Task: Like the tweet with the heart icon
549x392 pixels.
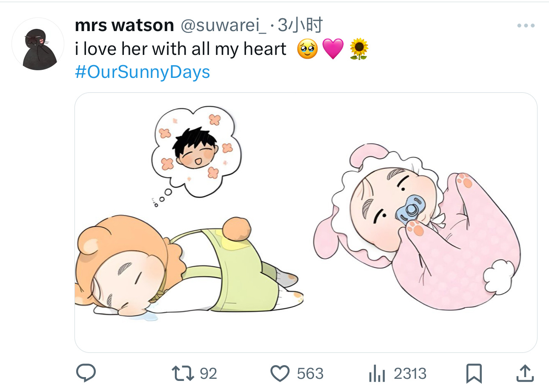Action: click(x=280, y=374)
